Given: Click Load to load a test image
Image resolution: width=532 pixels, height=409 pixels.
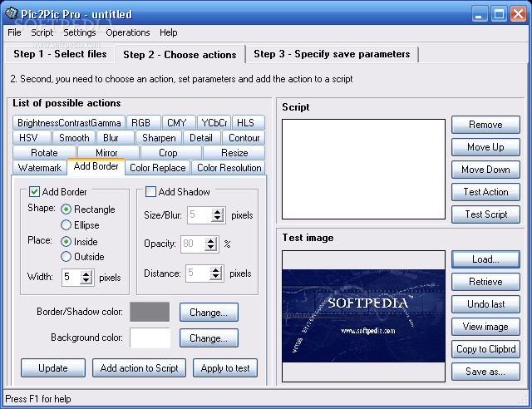Looking at the screenshot, I should 485,259.
